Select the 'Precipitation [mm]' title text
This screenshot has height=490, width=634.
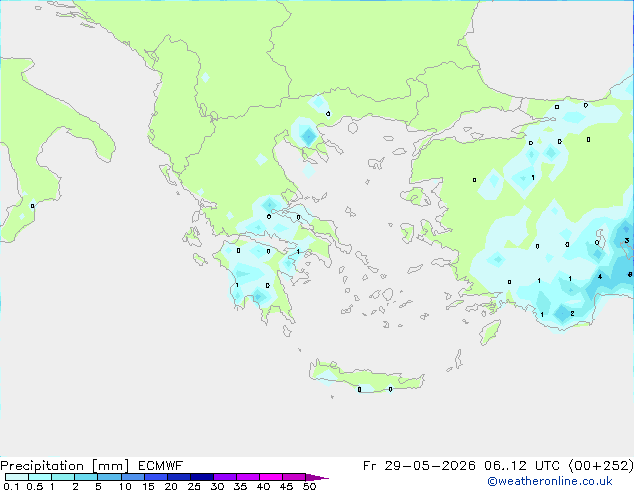[64, 466]
